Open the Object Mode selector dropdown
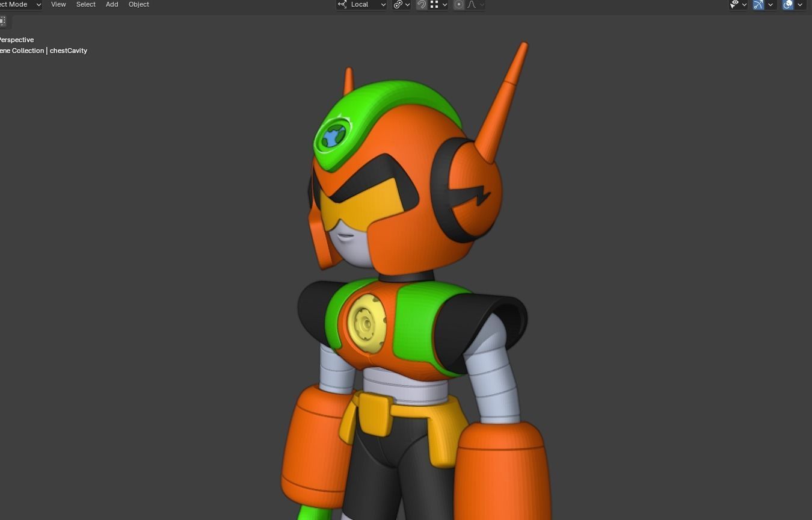Viewport: 812px width, 520px height. tap(20, 4)
